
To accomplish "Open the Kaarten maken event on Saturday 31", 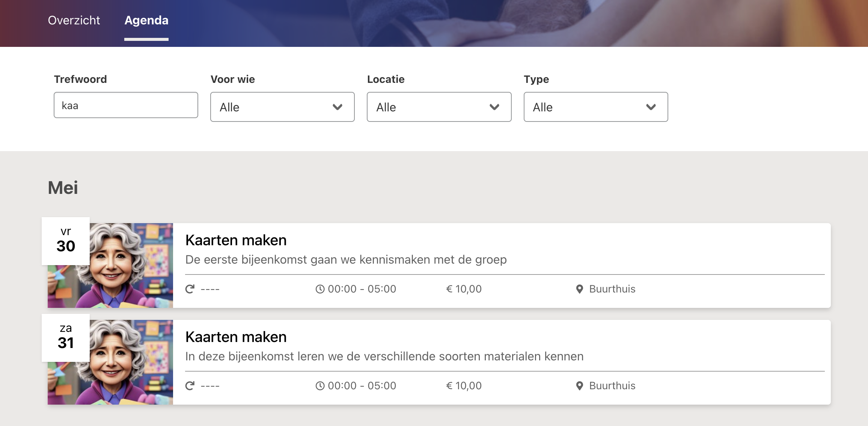I will pos(236,337).
